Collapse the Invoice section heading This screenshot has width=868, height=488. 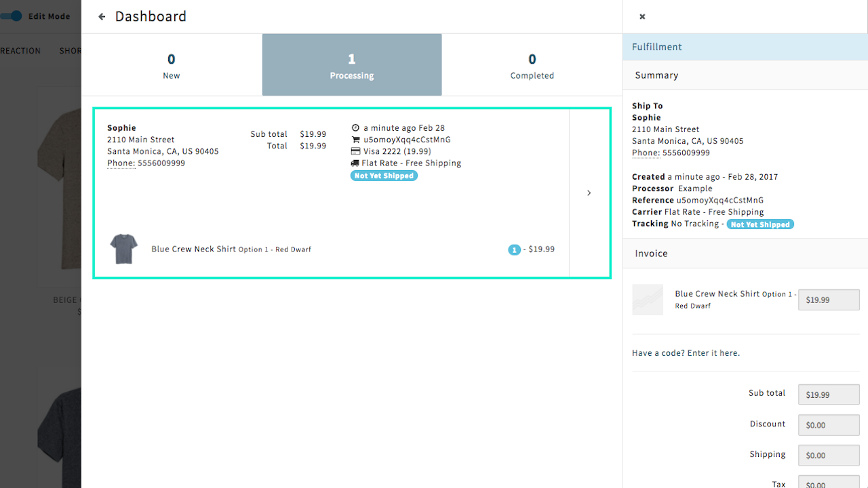(745, 253)
